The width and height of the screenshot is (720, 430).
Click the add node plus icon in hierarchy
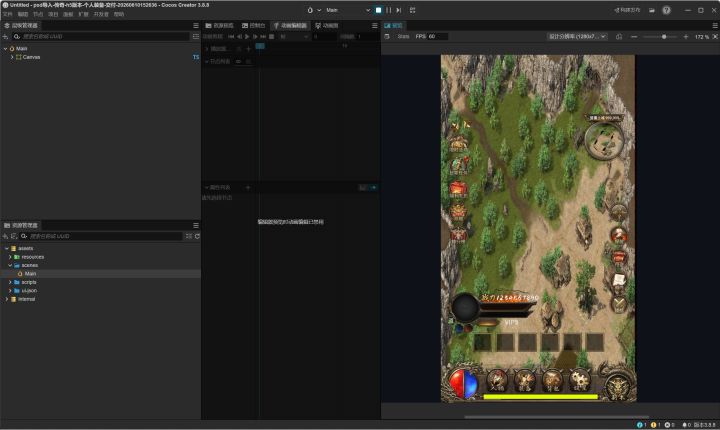6,36
